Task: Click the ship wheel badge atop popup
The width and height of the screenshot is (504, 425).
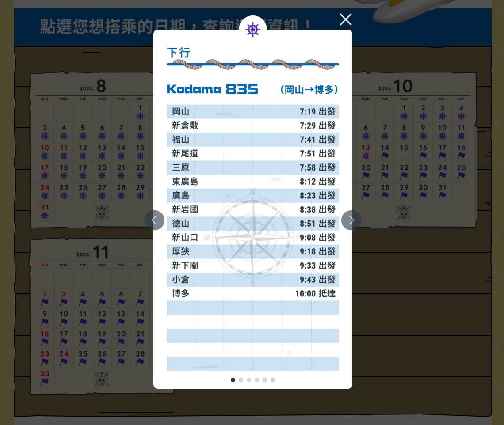Action: point(252,30)
